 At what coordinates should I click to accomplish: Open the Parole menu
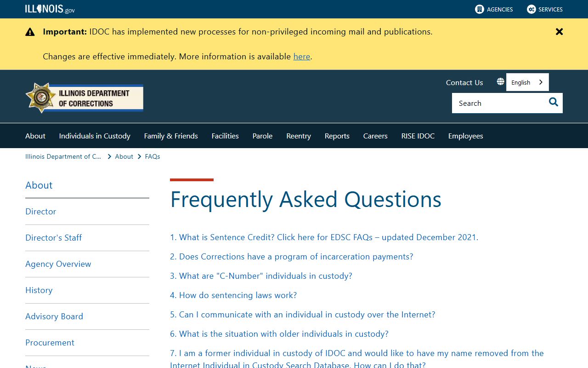point(262,136)
